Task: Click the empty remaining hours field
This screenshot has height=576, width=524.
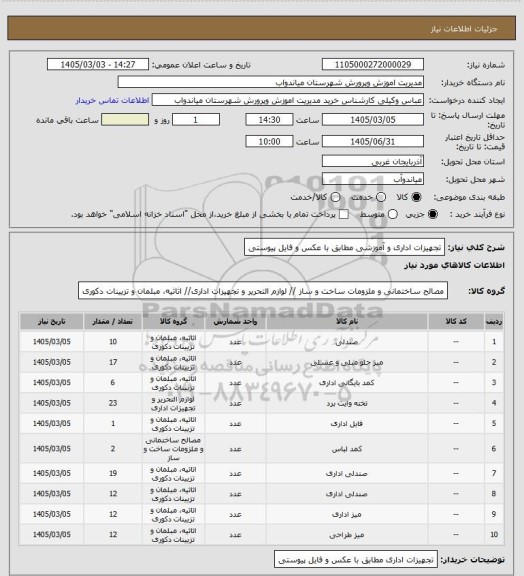Action: pos(125,120)
